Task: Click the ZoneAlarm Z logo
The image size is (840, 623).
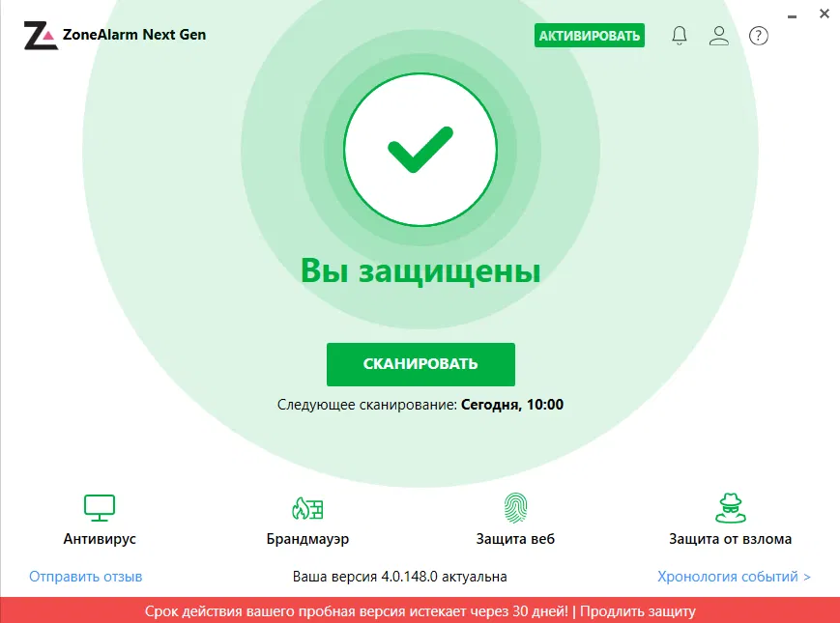Action: [41, 36]
